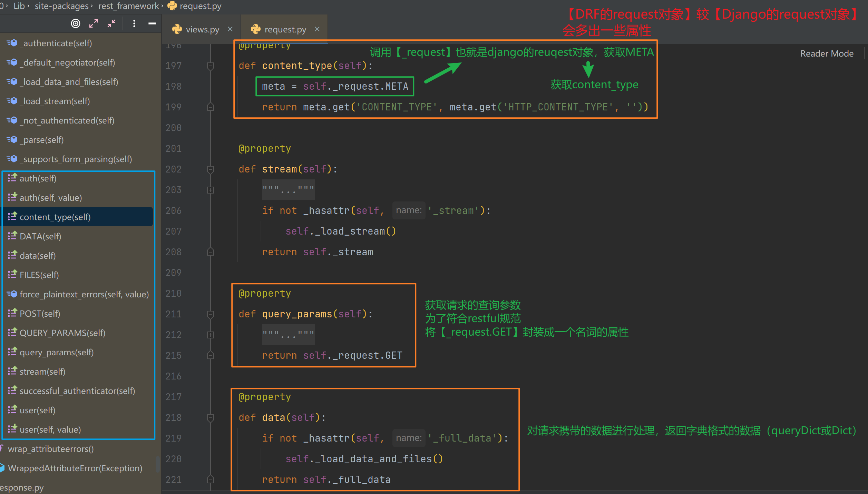868x494 pixels.
Task: Click the Collapse All arrows icon
Action: coord(111,23)
